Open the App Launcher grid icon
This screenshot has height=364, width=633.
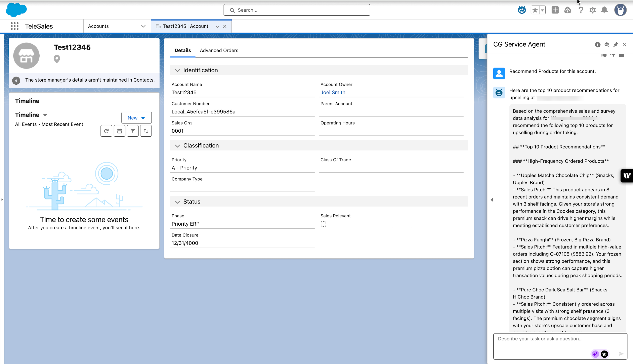pyautogui.click(x=15, y=26)
